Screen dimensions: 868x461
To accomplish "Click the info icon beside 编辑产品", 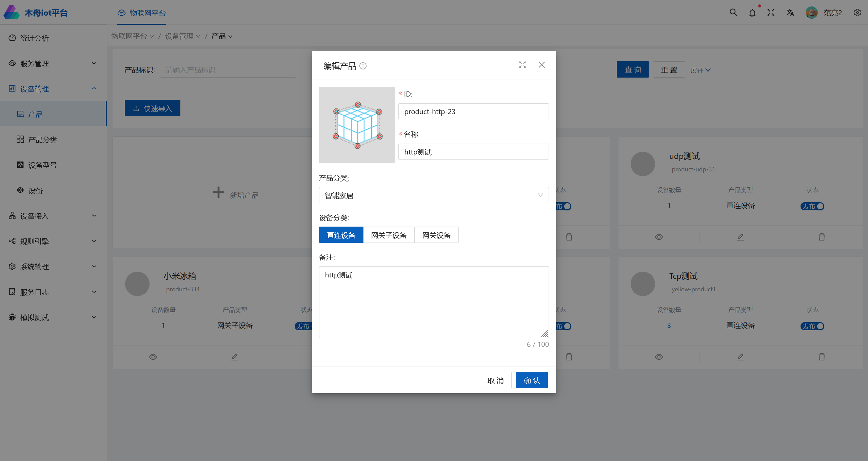I will coord(363,66).
